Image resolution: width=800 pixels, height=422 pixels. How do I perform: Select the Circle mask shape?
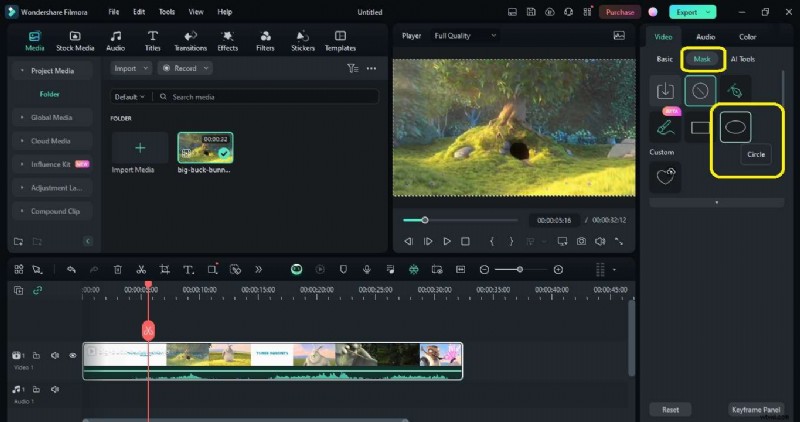click(735, 127)
